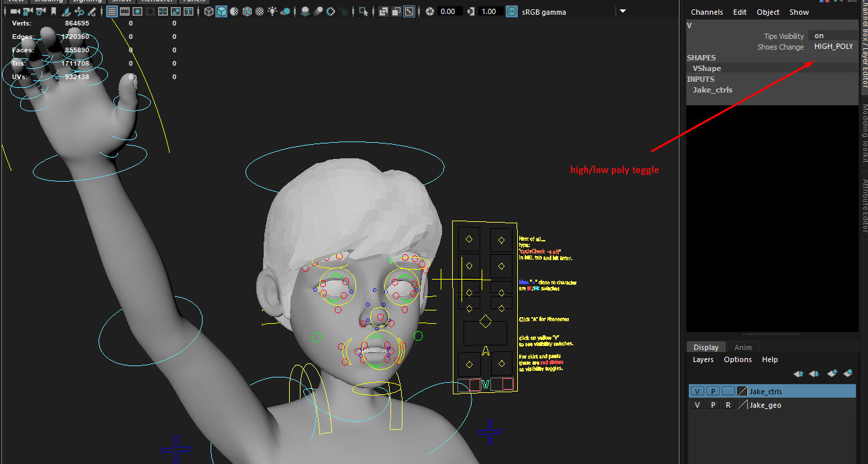Open the Layers menu

[703, 359]
